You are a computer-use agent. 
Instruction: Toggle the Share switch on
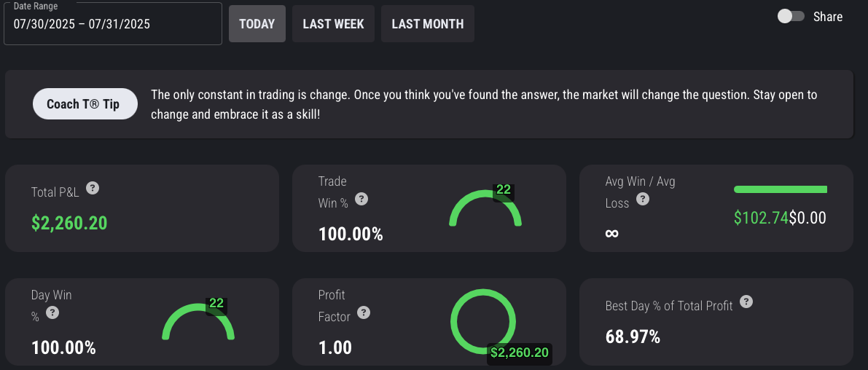791,17
